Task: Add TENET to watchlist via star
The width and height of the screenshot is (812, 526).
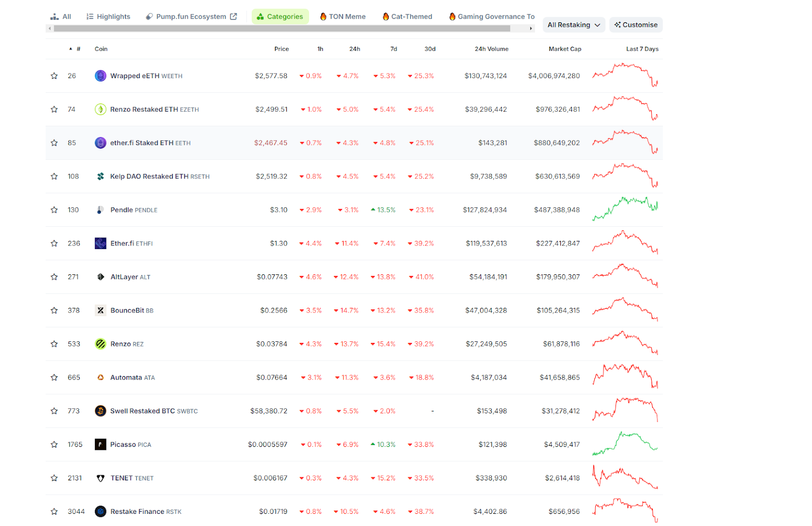Action: click(x=54, y=478)
